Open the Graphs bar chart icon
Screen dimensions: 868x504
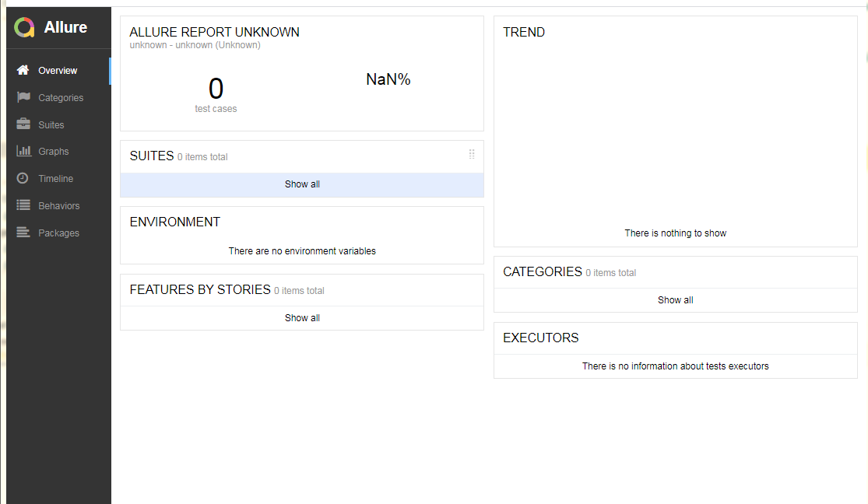(x=23, y=150)
